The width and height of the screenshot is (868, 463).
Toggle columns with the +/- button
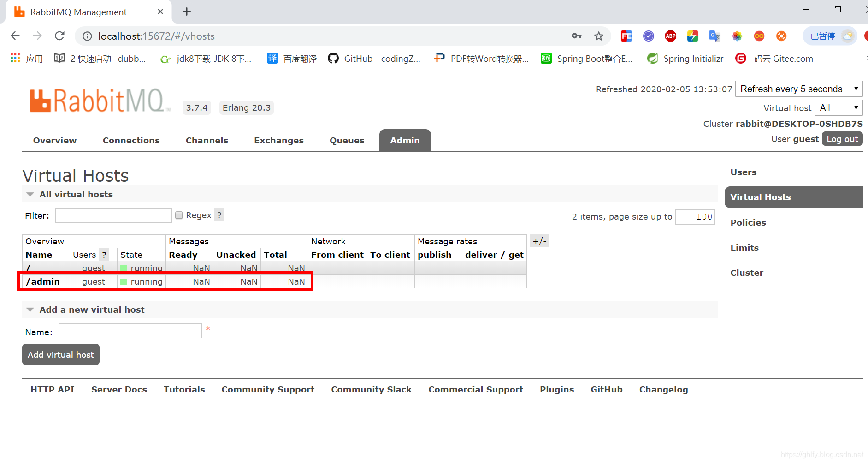539,241
